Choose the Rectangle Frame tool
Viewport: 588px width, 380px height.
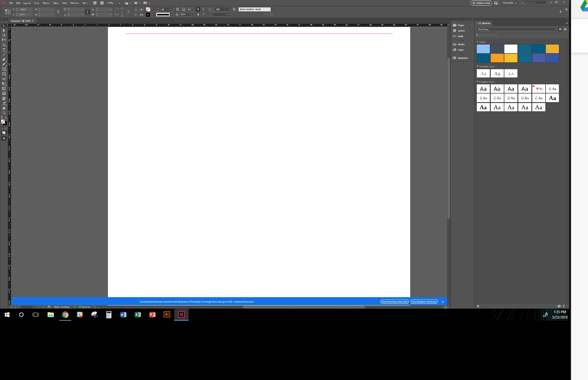[x=4, y=69]
